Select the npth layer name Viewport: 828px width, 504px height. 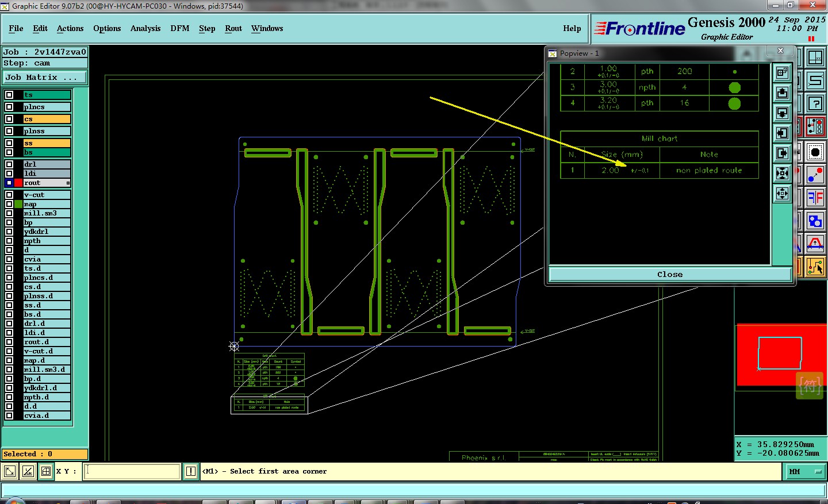[x=47, y=241]
